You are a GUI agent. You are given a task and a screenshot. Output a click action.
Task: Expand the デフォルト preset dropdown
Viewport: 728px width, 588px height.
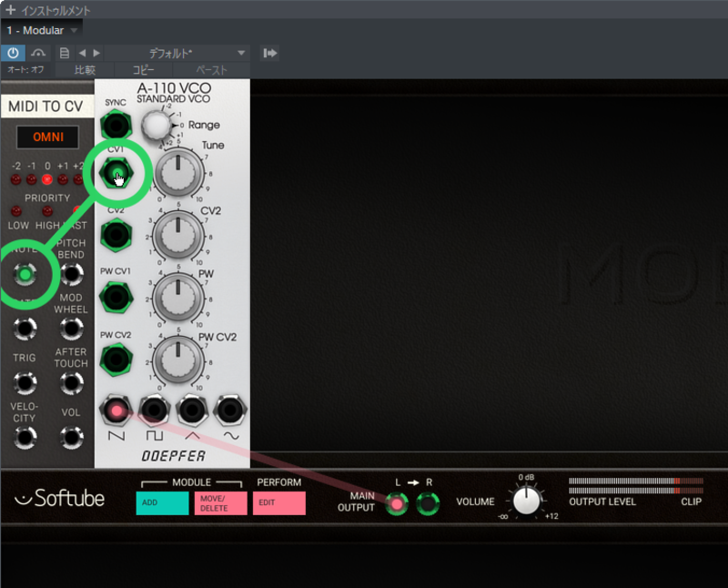tap(241, 53)
